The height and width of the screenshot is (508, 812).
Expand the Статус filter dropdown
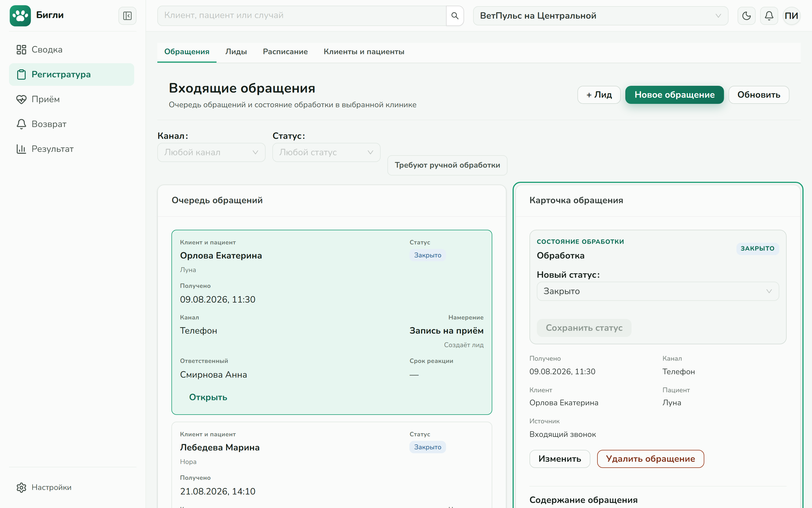(326, 152)
